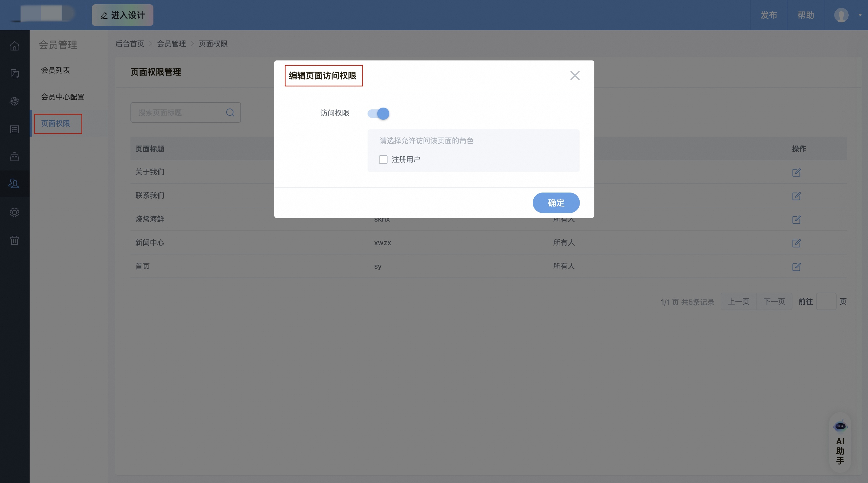Check the 注册用户 role checkbox
The height and width of the screenshot is (483, 868).
(383, 159)
